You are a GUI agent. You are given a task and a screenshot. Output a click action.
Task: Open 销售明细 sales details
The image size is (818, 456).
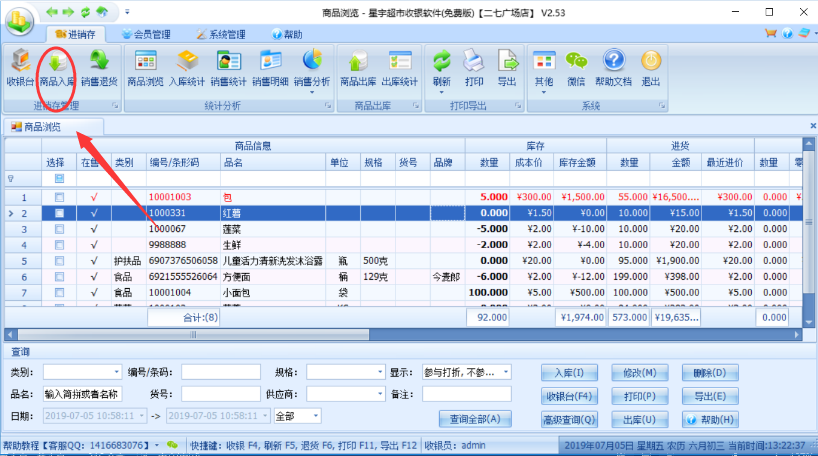(x=270, y=68)
